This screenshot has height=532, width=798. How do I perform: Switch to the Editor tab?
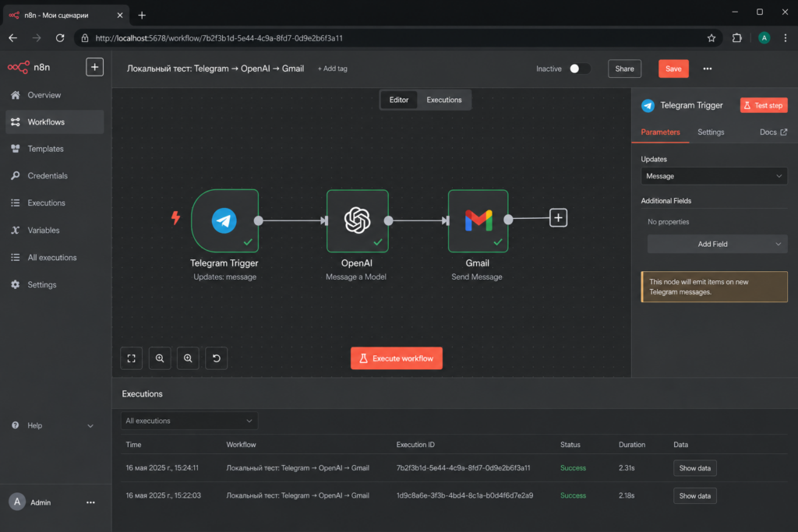pyautogui.click(x=399, y=100)
